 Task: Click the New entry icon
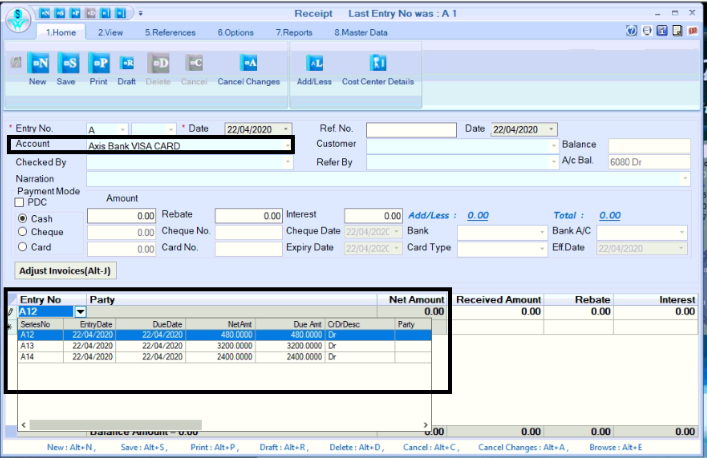pos(38,63)
